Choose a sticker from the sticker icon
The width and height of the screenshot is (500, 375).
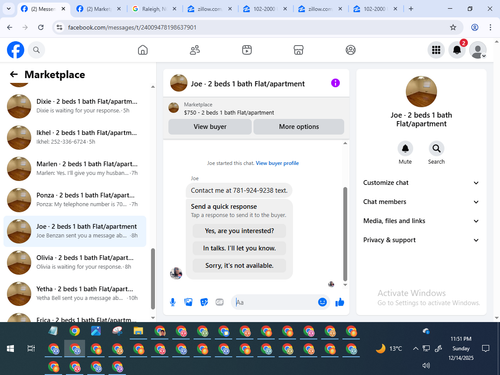point(204,302)
